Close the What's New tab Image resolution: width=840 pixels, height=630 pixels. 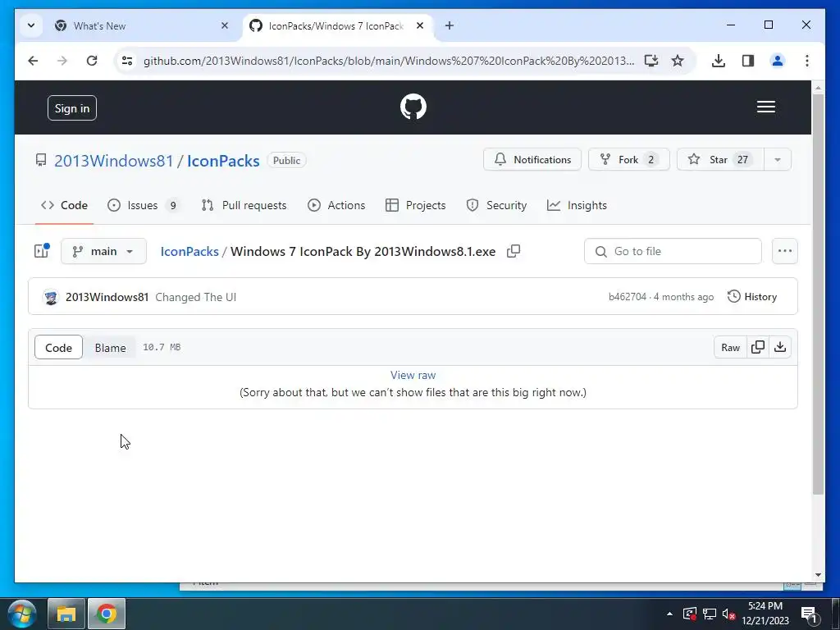click(225, 25)
